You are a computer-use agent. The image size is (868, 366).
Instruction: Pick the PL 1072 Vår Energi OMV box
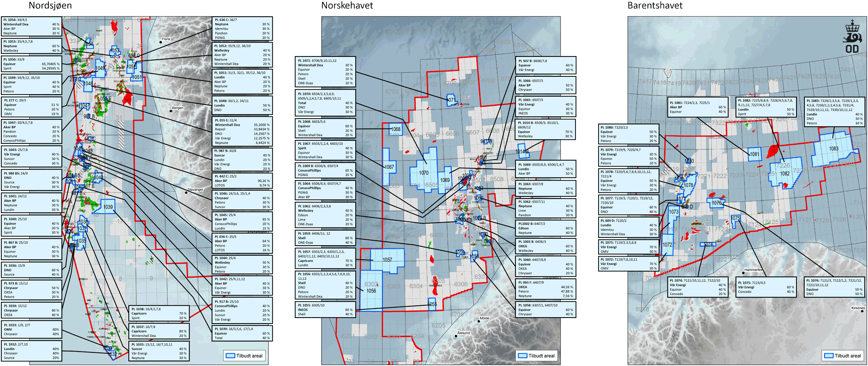(628, 264)
